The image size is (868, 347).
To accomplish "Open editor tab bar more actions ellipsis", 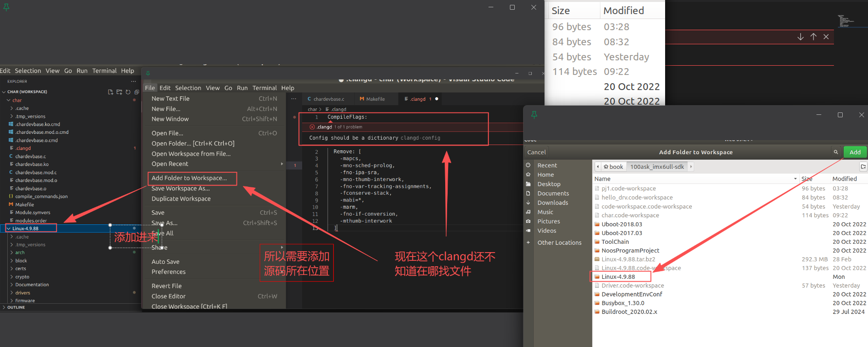I will pyautogui.click(x=294, y=99).
